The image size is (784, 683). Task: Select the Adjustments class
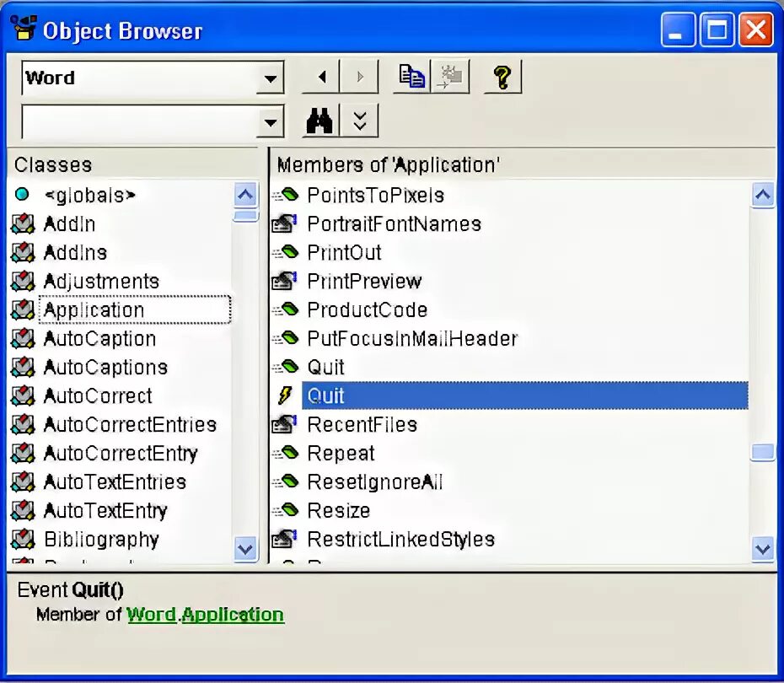tap(101, 281)
